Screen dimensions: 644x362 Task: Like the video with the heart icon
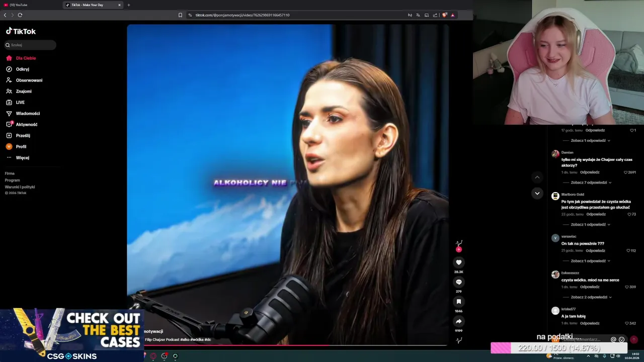458,262
